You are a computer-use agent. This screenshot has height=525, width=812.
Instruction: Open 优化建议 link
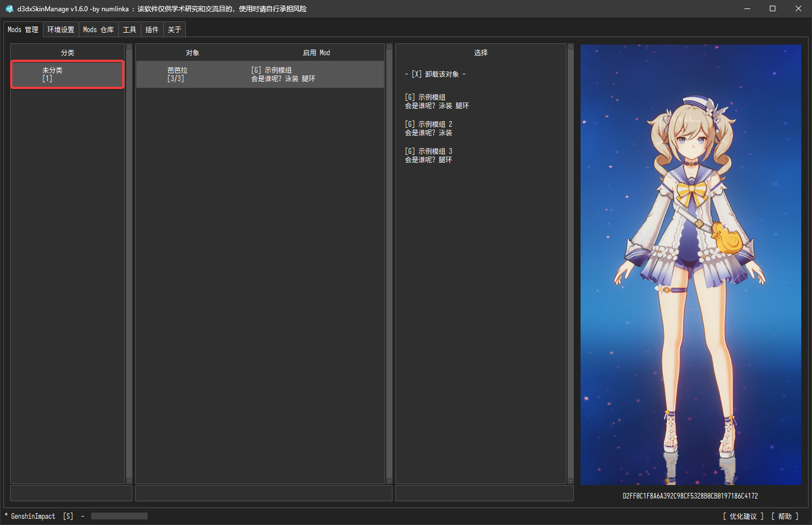click(743, 517)
